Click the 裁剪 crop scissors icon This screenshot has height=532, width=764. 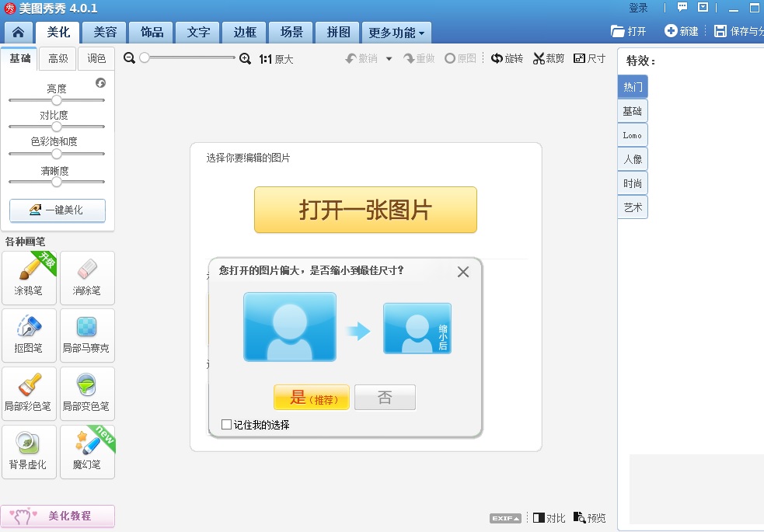pyautogui.click(x=539, y=59)
